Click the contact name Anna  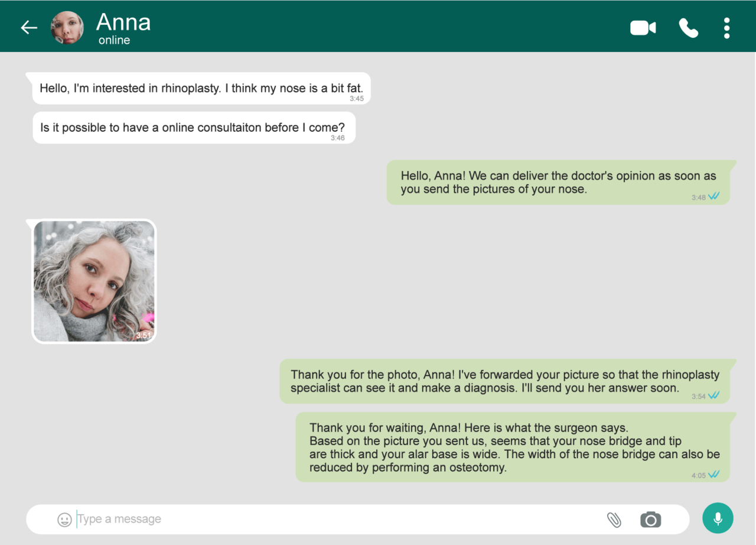pyautogui.click(x=123, y=22)
